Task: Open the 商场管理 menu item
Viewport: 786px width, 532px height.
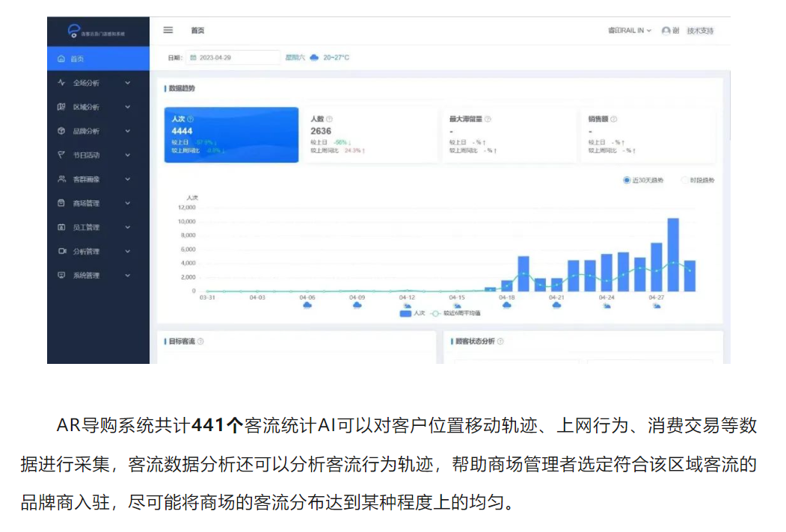Action: pyautogui.click(x=86, y=203)
